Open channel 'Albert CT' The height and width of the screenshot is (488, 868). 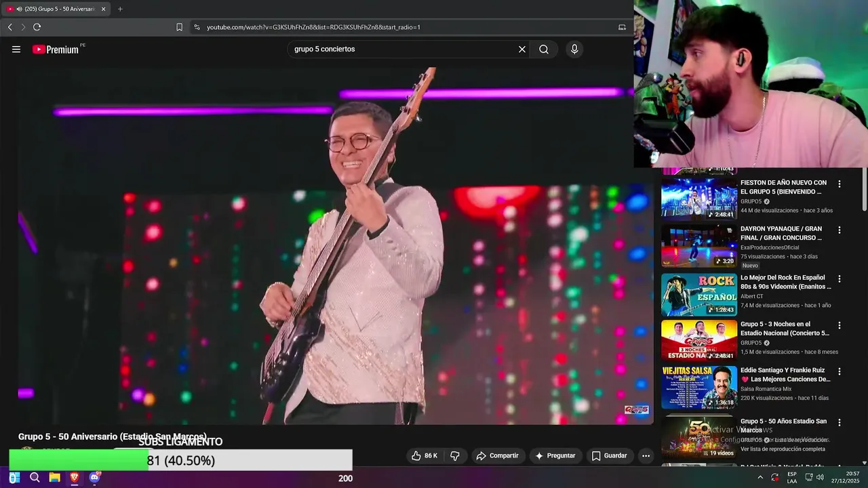point(751,296)
